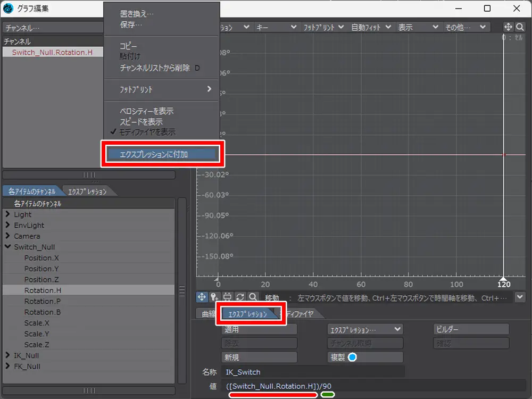This screenshot has height=399, width=532.
Task: Collapse the Switch_Null tree item
Action: click(x=8, y=247)
